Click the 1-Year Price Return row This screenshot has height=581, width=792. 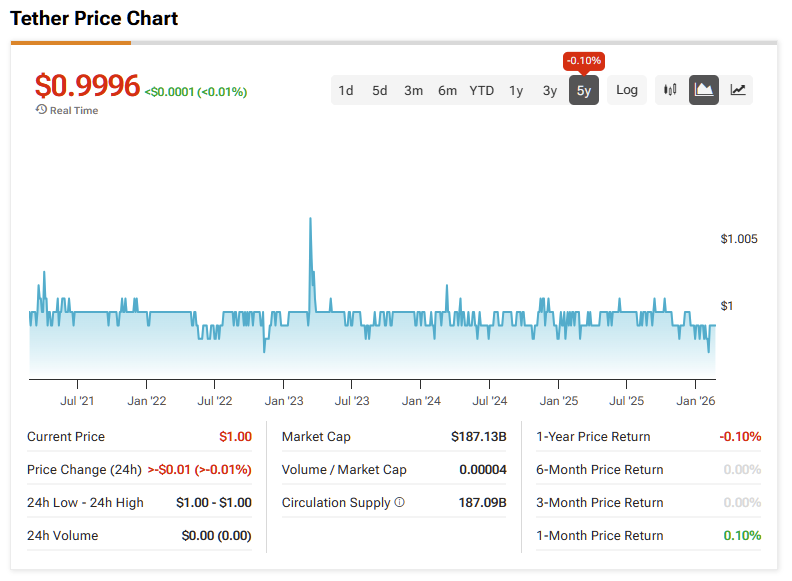tap(649, 437)
